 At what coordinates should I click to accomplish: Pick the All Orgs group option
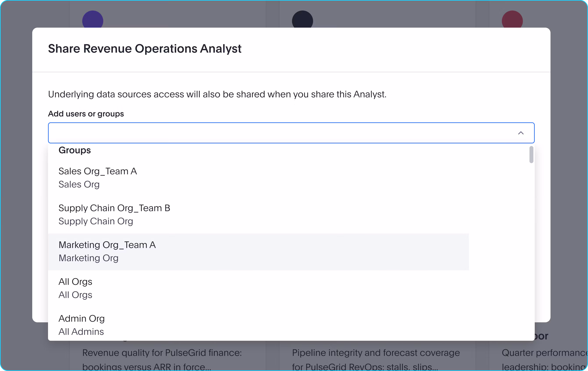tap(258, 289)
